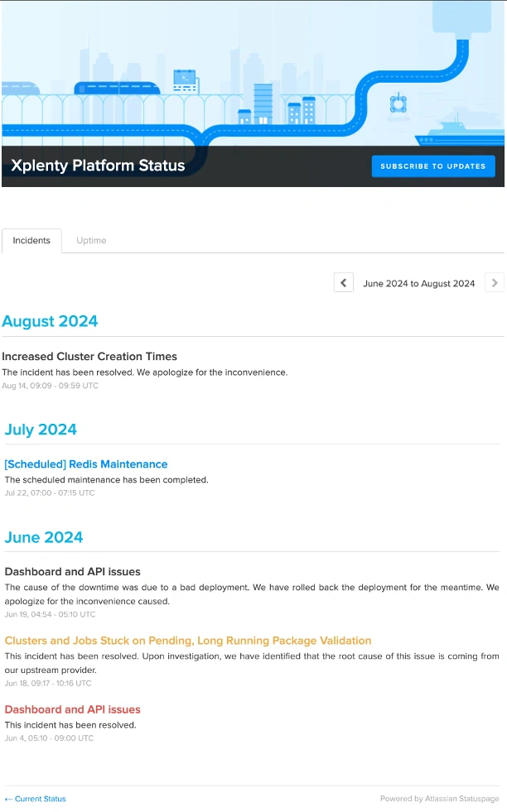The width and height of the screenshot is (507, 812).
Task: Follow the Powered by Atlassian Statuspage link
Action: [x=440, y=799]
